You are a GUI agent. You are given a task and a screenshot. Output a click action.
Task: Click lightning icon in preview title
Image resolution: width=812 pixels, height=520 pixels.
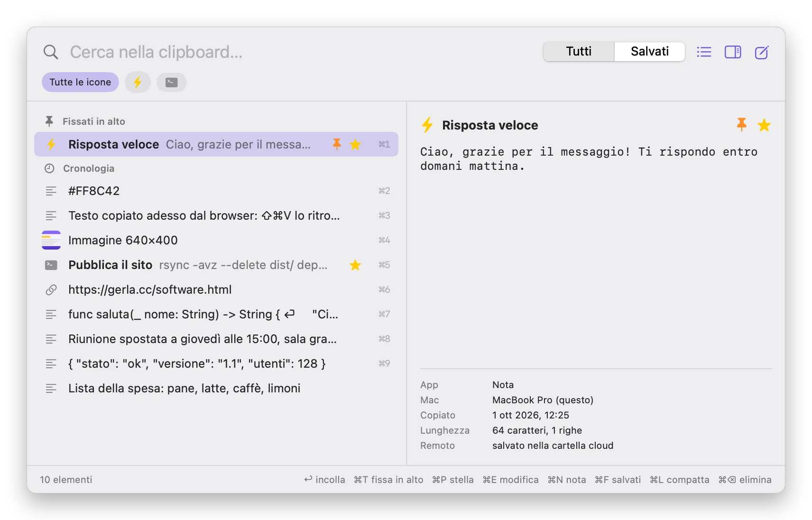click(427, 125)
